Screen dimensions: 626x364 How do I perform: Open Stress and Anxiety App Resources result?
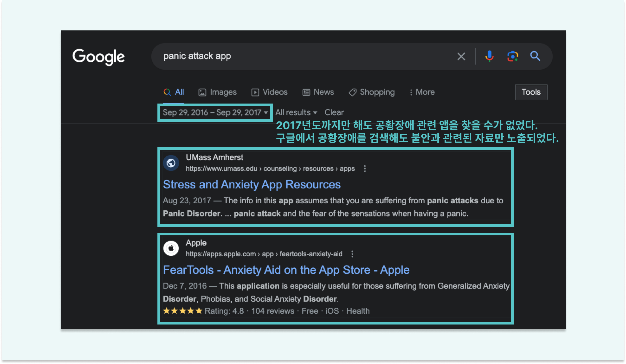(252, 184)
